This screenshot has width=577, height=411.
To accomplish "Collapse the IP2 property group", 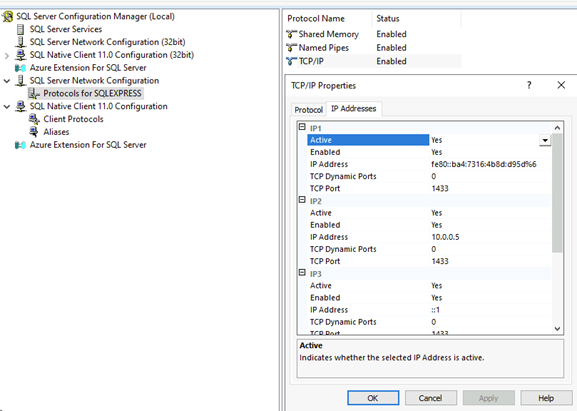I will point(302,200).
